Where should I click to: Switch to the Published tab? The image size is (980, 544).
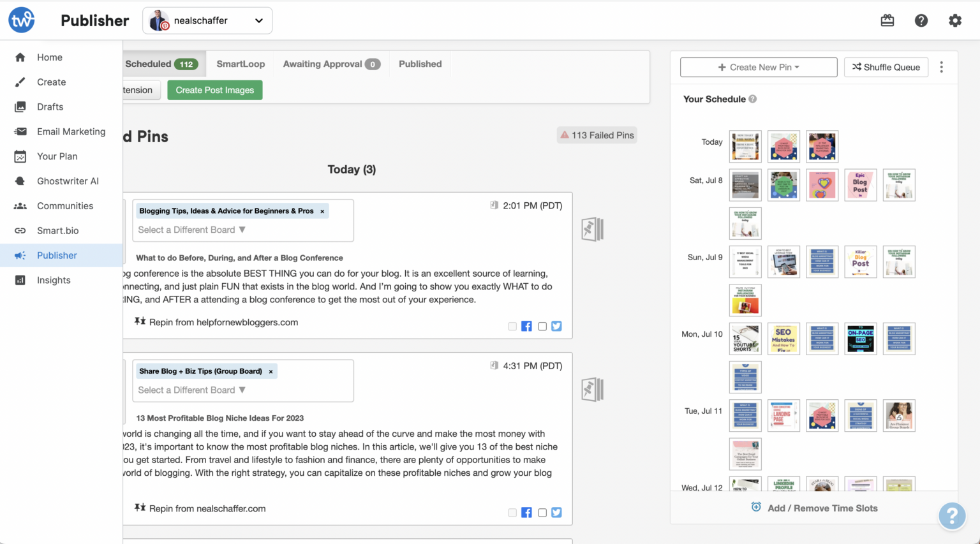click(420, 64)
